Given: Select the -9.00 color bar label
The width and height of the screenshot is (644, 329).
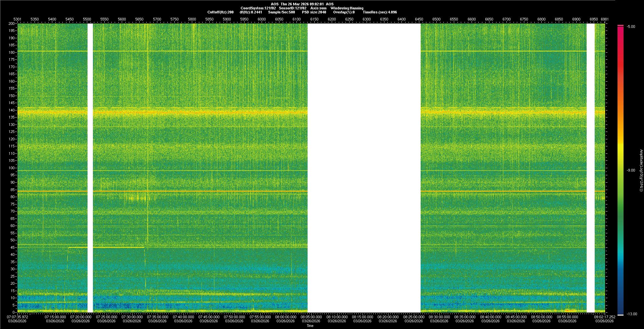Looking at the screenshot, I should click(631, 171).
